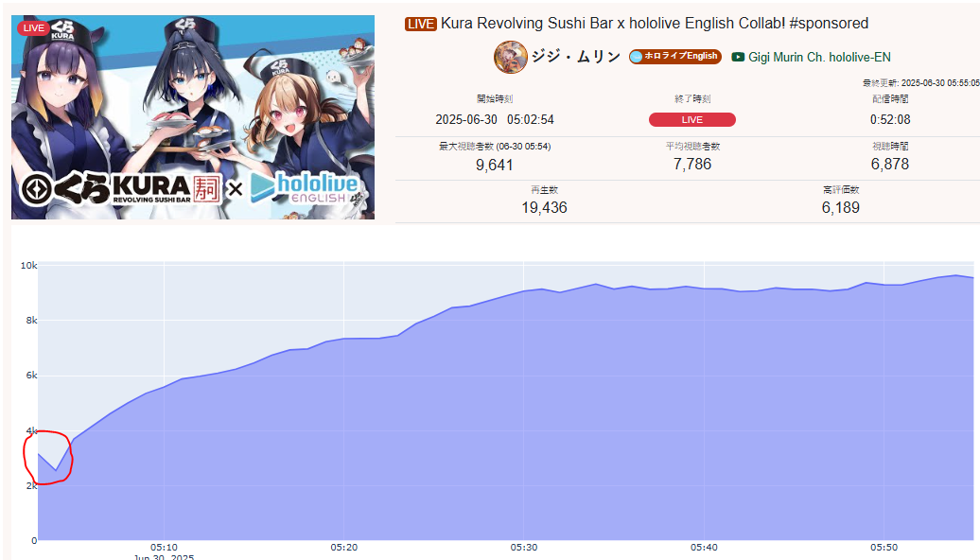Open the Kura Revolving Sushi Bar stream title
This screenshot has height=560, width=980.
[655, 23]
